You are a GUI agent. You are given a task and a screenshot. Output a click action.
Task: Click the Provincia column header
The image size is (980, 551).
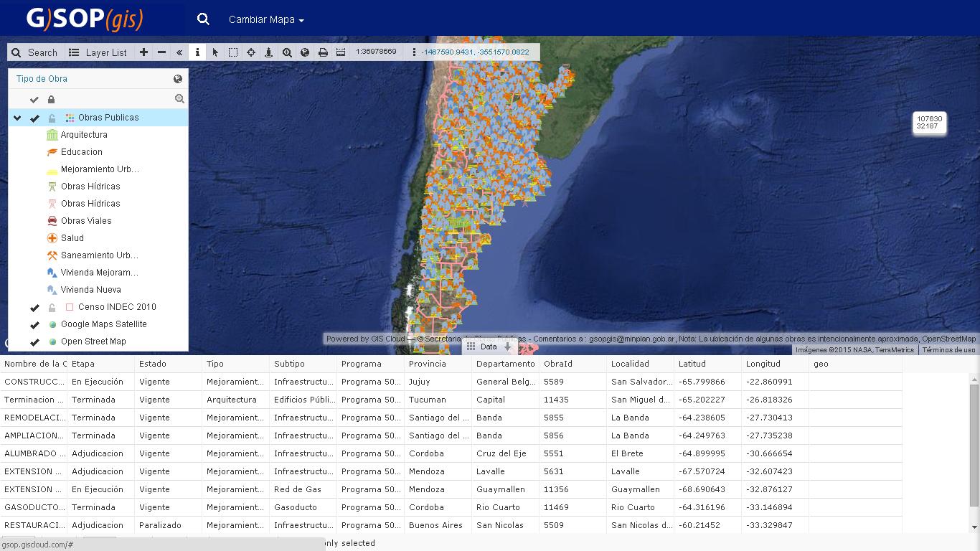pos(428,364)
